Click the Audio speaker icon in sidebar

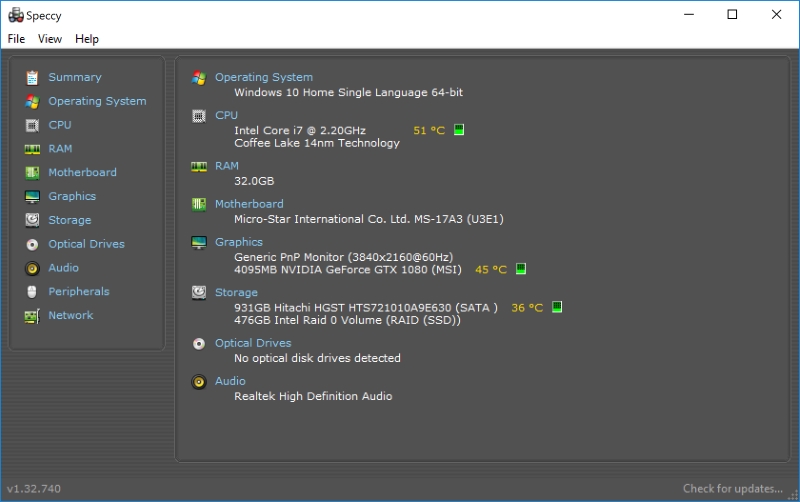32,268
